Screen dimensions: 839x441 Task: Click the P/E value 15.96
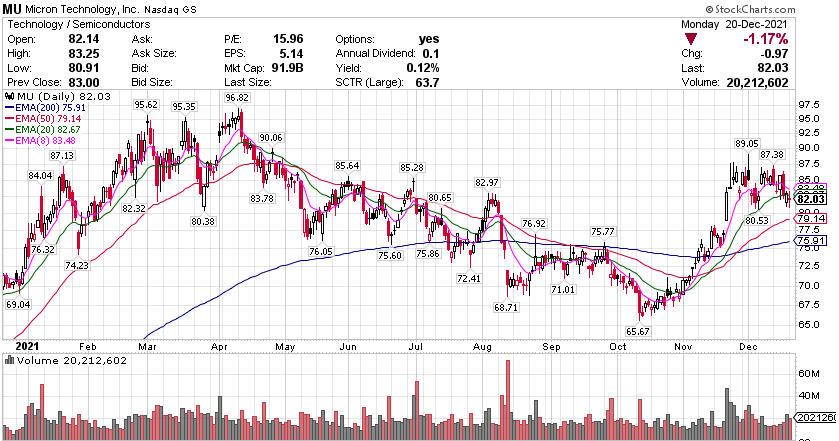(x=288, y=39)
